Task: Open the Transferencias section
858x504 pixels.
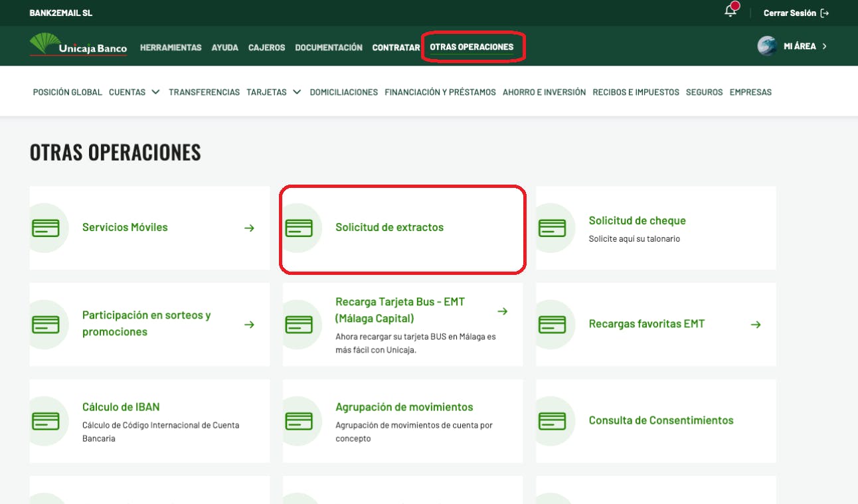Action: coord(205,92)
